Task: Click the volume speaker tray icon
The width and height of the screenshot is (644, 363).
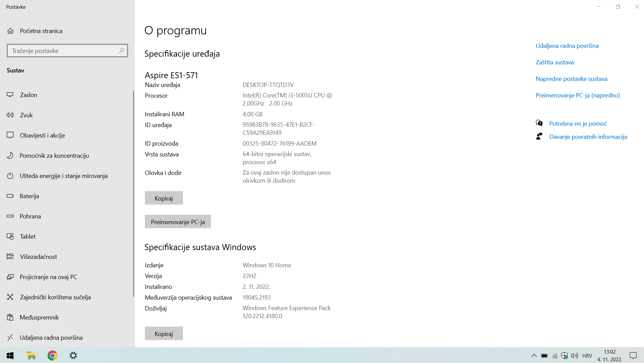Action: (575, 356)
